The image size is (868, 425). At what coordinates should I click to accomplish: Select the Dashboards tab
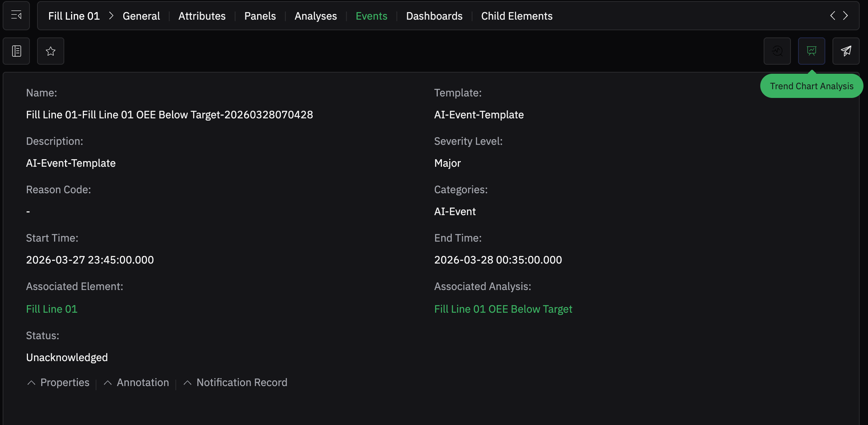point(434,16)
